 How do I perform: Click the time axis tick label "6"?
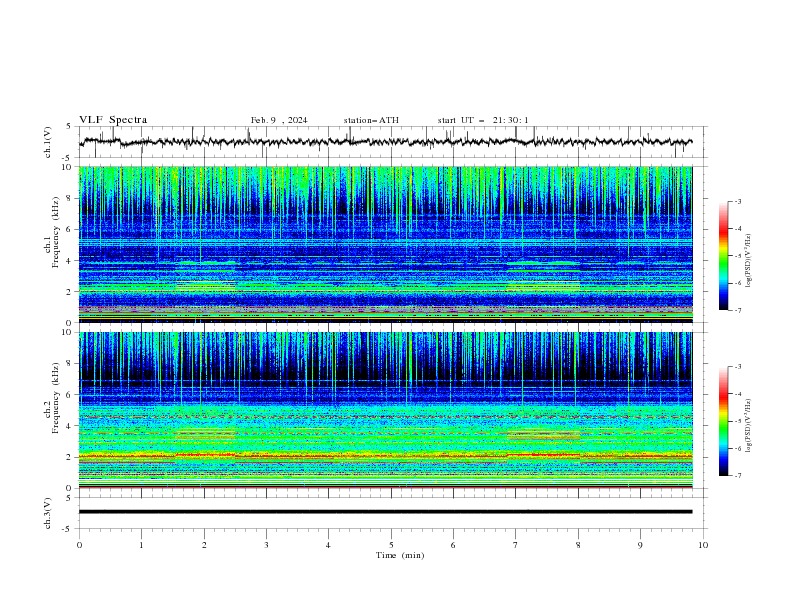coord(453,545)
